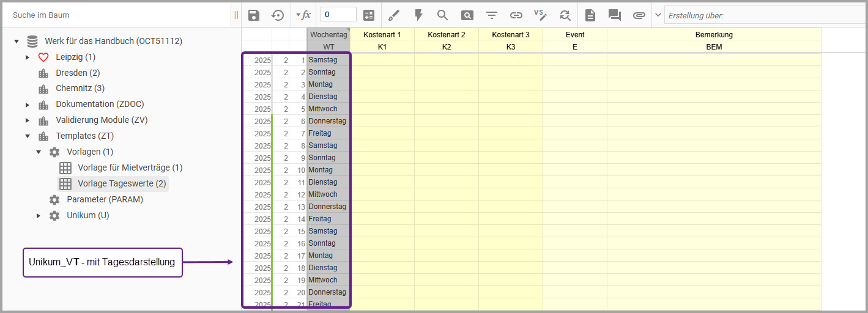Click the chain link icon in the toolbar
The image size is (868, 313).
pyautogui.click(x=516, y=15)
